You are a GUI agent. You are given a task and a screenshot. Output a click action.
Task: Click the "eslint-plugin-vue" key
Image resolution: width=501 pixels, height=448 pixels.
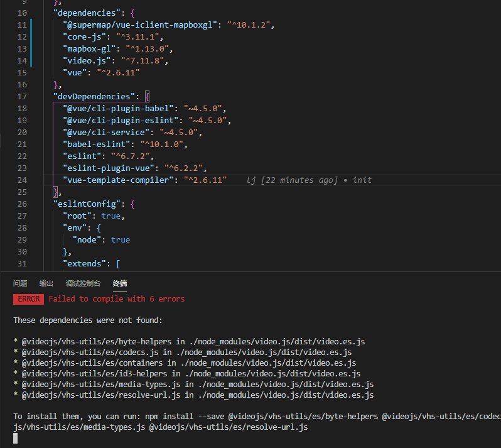[109, 168]
